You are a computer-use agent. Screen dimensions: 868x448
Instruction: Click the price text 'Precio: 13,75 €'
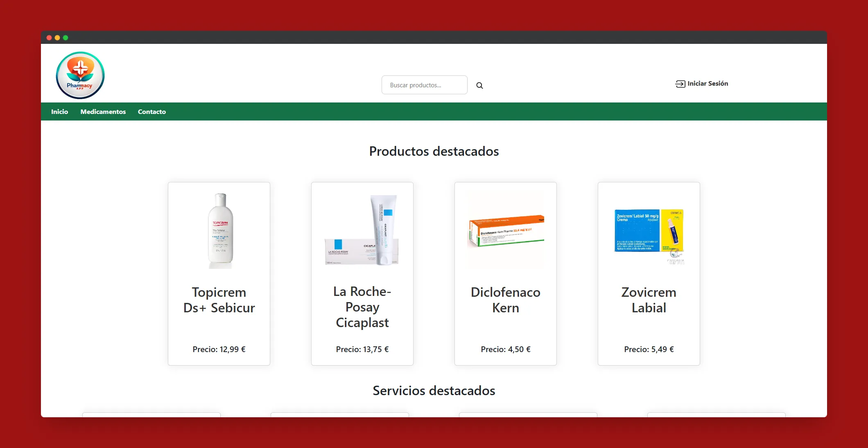coord(362,349)
